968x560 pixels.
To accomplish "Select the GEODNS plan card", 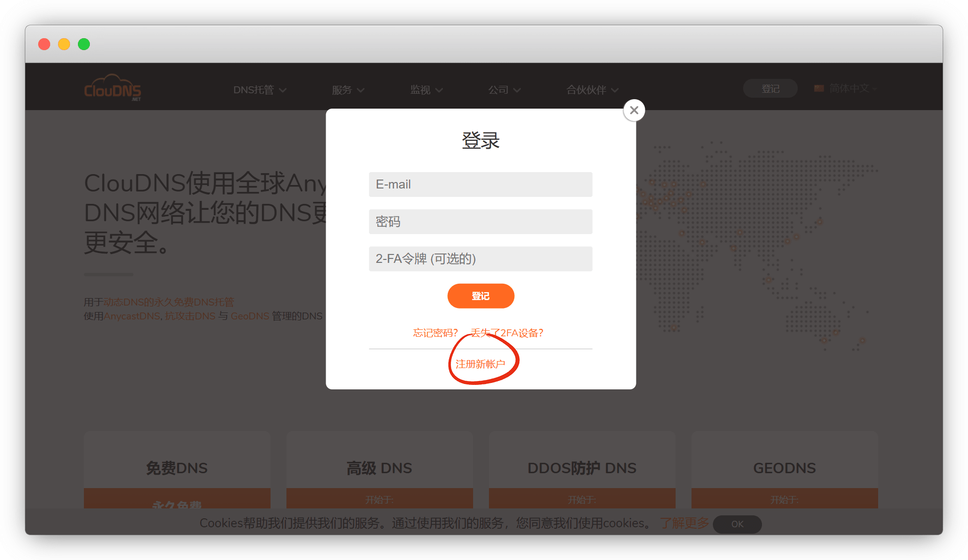I will (784, 470).
